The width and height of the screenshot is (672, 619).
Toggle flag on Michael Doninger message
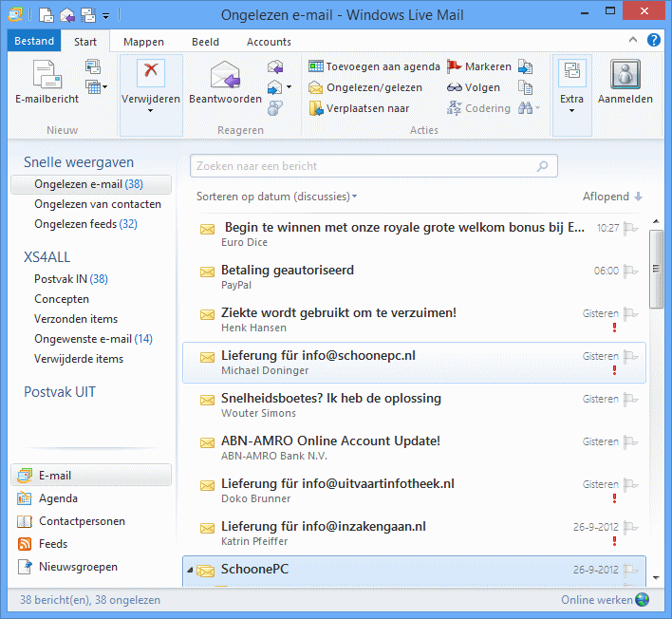(630, 356)
